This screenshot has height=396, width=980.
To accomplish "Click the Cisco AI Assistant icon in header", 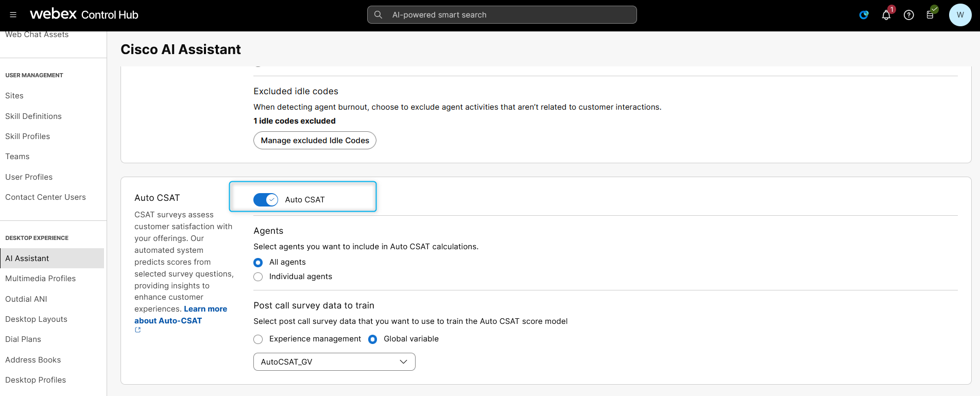I will pyautogui.click(x=864, y=15).
